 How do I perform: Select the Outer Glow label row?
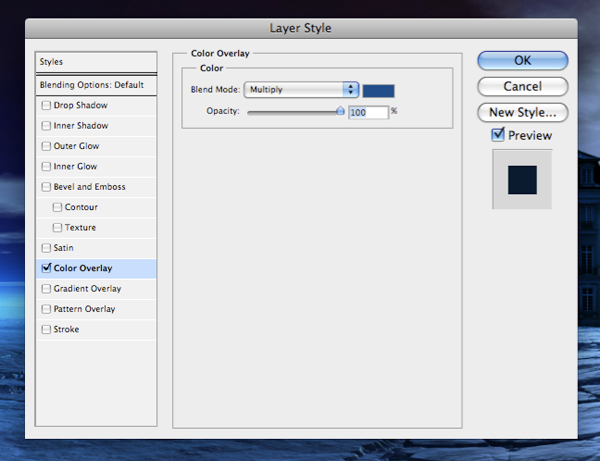(x=96, y=146)
